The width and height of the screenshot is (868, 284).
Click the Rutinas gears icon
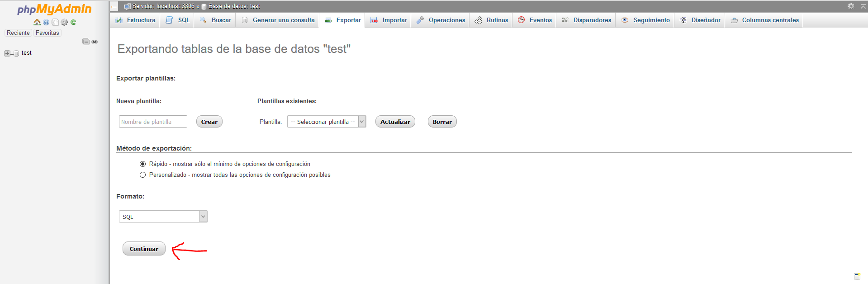(x=478, y=20)
